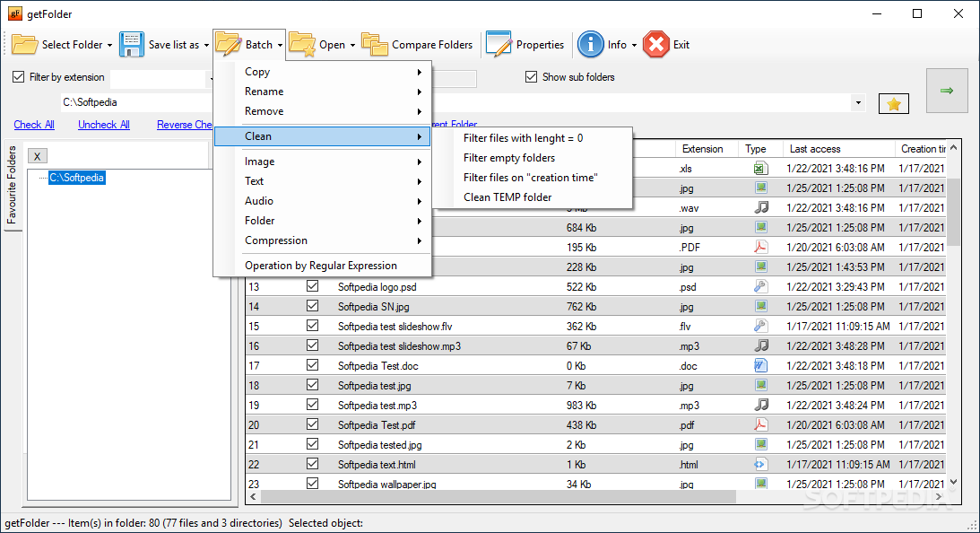Image resolution: width=980 pixels, height=533 pixels.
Task: Uncheck Softpedia Test.doc checkbox
Action: (x=313, y=364)
